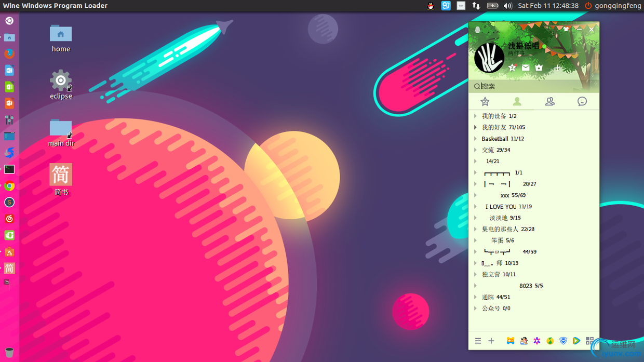Image resolution: width=644 pixels, height=362 pixels.
Task: Open the QQ skin (shirt) icon
Action: (566, 30)
